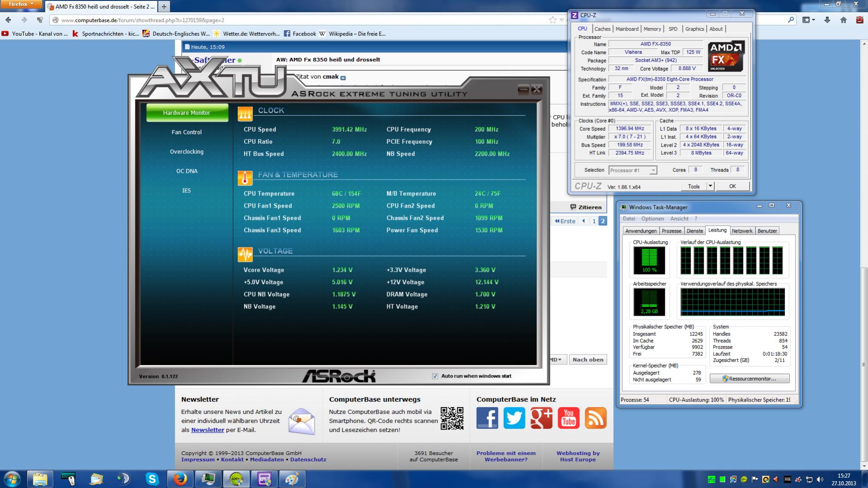Open the Ansicht menu in Task Manager

coord(679,219)
